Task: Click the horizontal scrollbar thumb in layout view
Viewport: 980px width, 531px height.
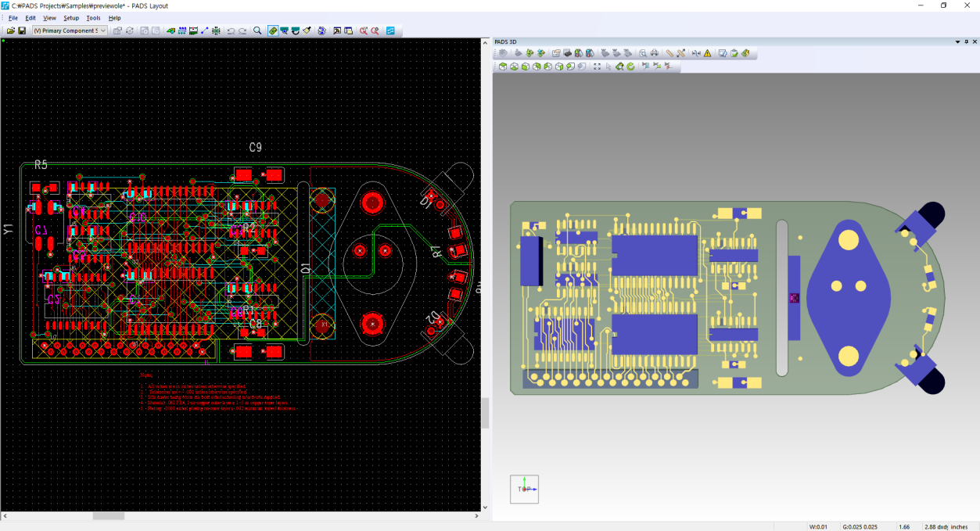Action: pyautogui.click(x=109, y=516)
